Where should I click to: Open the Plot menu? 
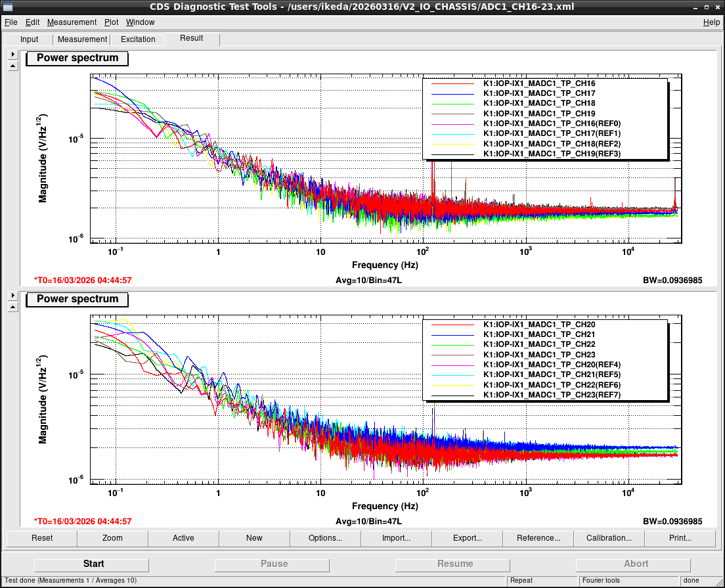coord(111,22)
